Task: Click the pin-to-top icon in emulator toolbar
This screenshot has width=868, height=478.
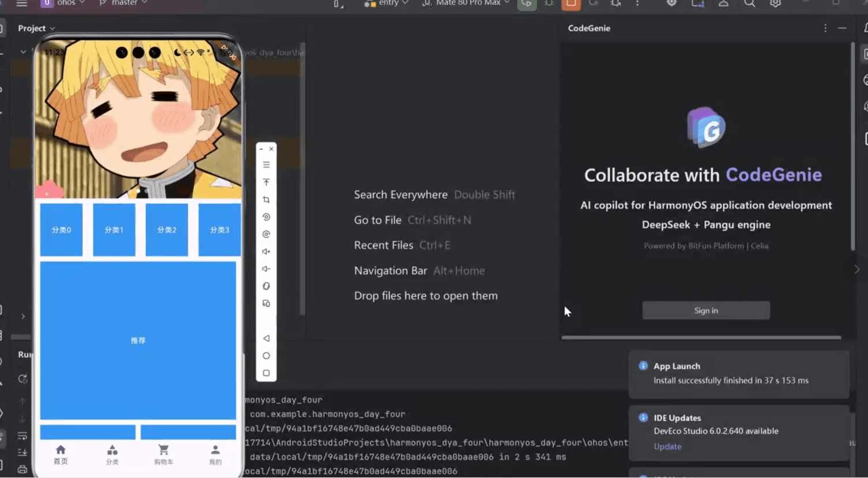Action: 266,182
